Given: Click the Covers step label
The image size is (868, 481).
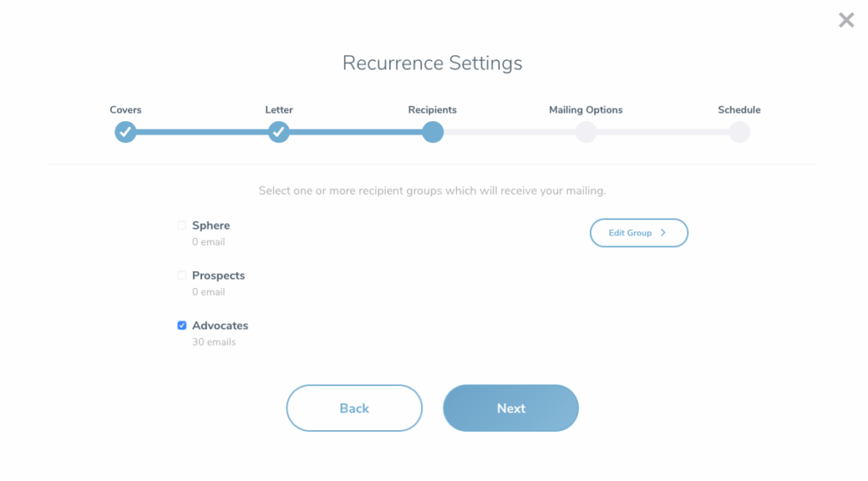Looking at the screenshot, I should 125,110.
